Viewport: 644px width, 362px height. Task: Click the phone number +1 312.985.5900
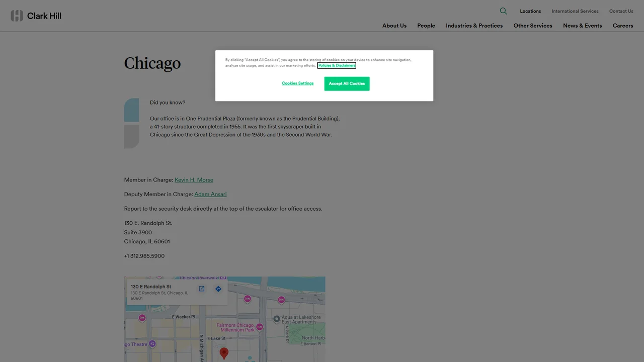coord(144,256)
